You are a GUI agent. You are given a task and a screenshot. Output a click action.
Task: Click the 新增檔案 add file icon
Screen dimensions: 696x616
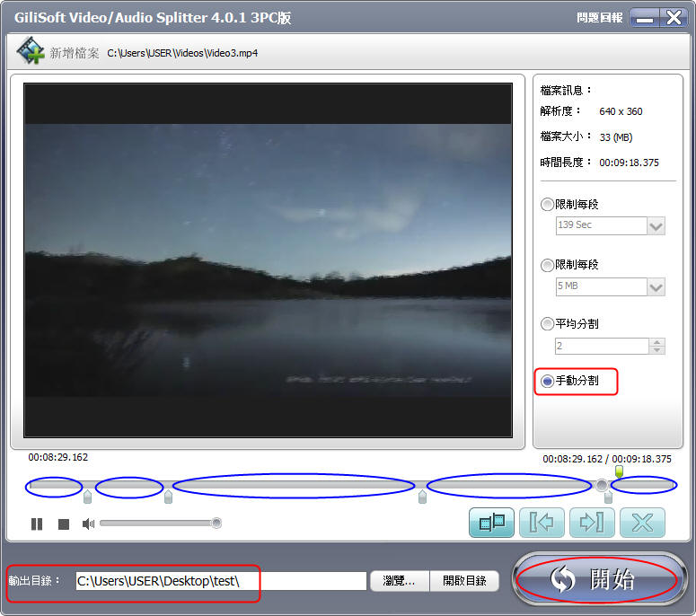click(x=31, y=52)
